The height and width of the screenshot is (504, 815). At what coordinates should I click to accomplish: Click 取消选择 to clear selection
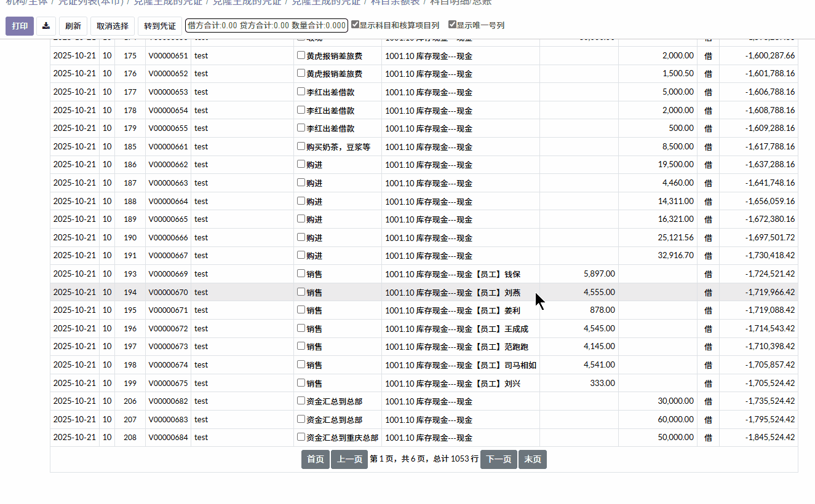(113, 26)
